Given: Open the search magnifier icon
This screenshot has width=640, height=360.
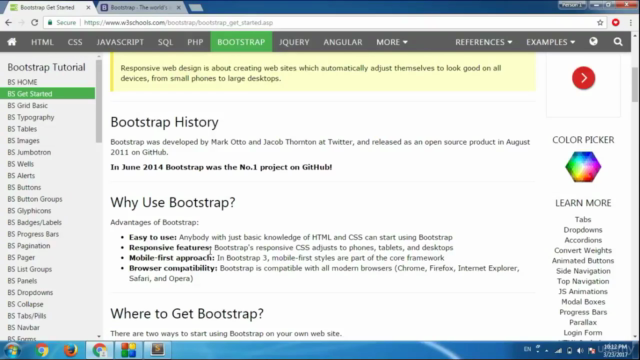Looking at the screenshot, I should click(x=618, y=42).
